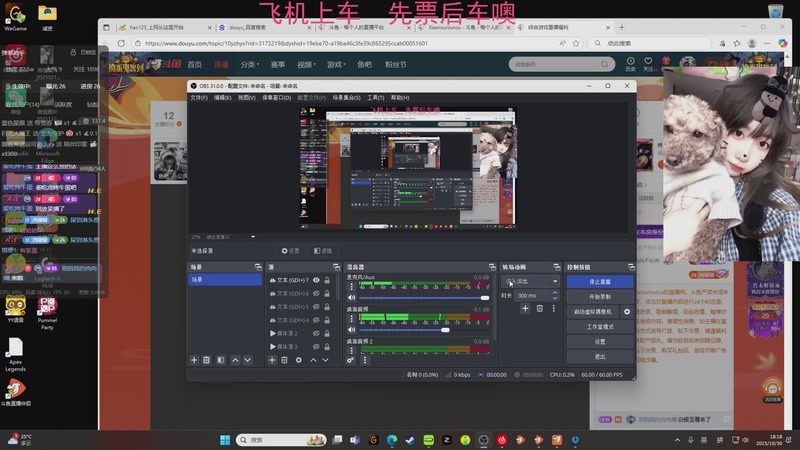Open preview scaling dropdown under preview

253,237
